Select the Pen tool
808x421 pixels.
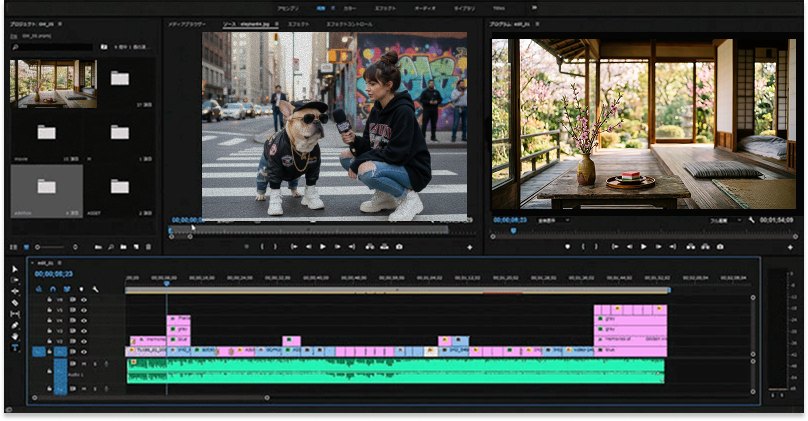(x=14, y=325)
